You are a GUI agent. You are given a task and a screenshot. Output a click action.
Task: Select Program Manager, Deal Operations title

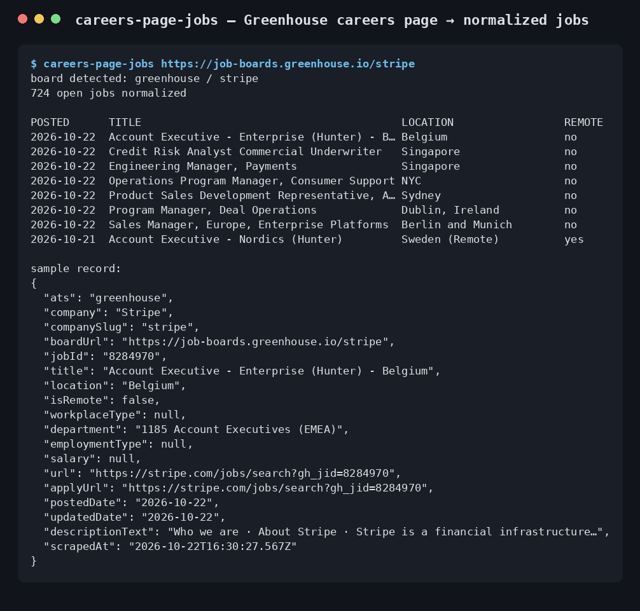coord(212,210)
